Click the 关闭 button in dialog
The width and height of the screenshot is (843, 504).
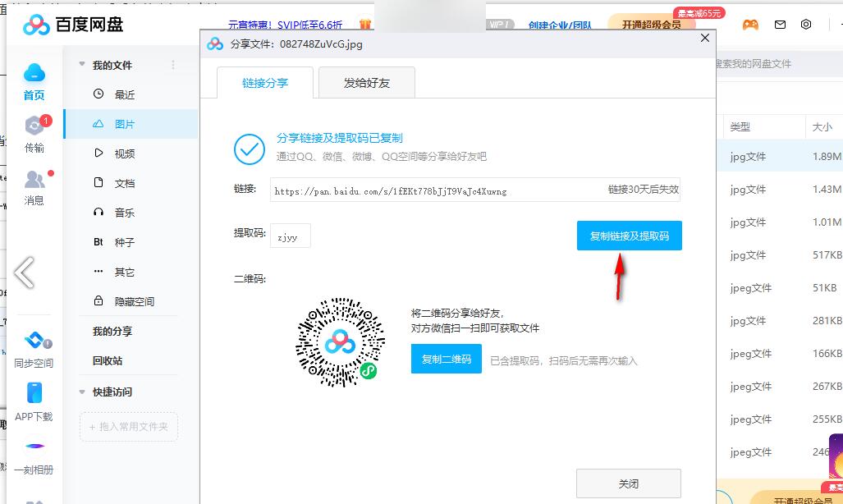coord(628,483)
